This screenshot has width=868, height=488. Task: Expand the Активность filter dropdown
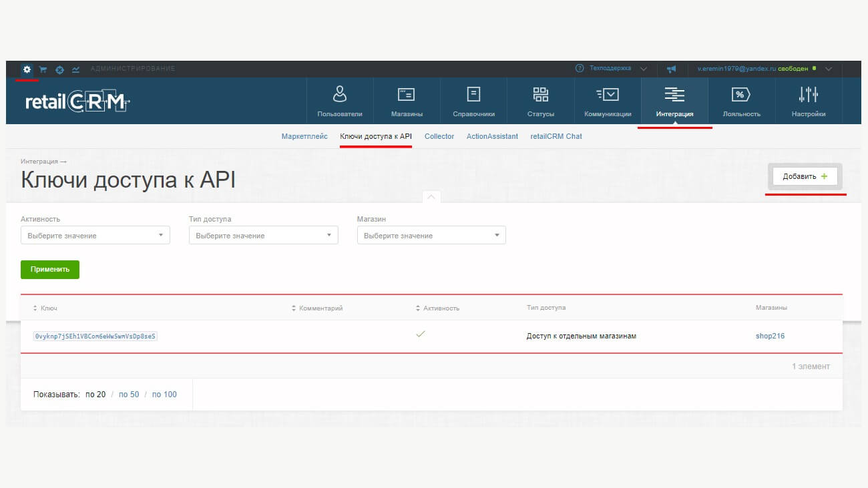[x=95, y=236]
